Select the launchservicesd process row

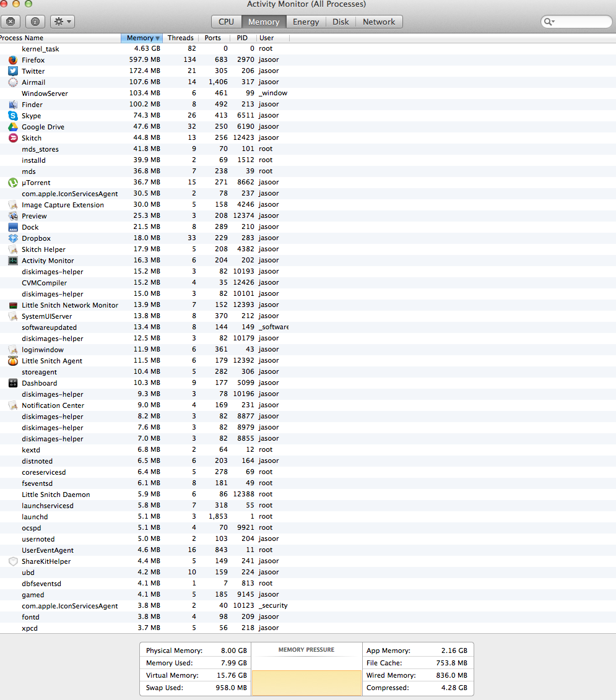[x=308, y=506]
